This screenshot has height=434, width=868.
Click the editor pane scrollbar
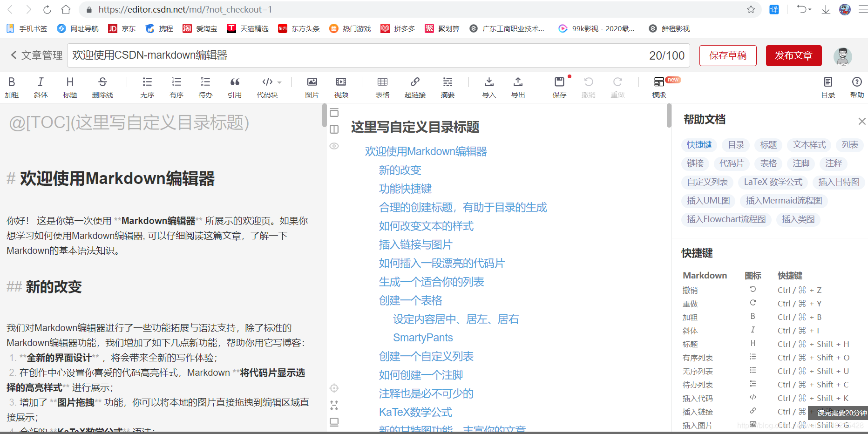pos(325,115)
